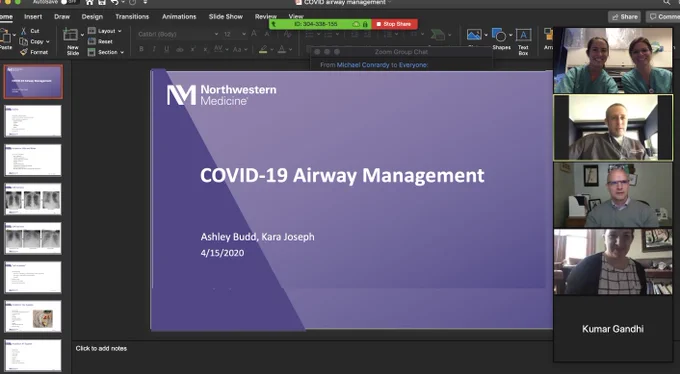This screenshot has width=680, height=374.
Task: Pick the font color swatch
Action: pos(282,49)
